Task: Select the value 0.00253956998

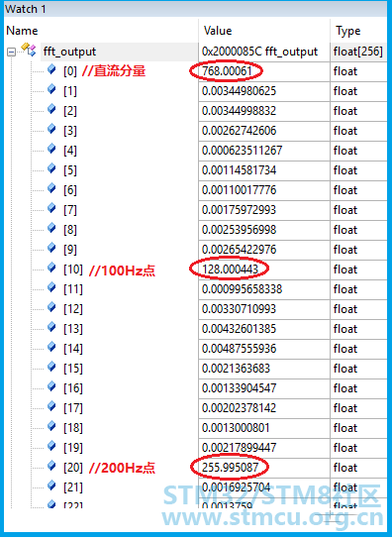Action: (239, 230)
